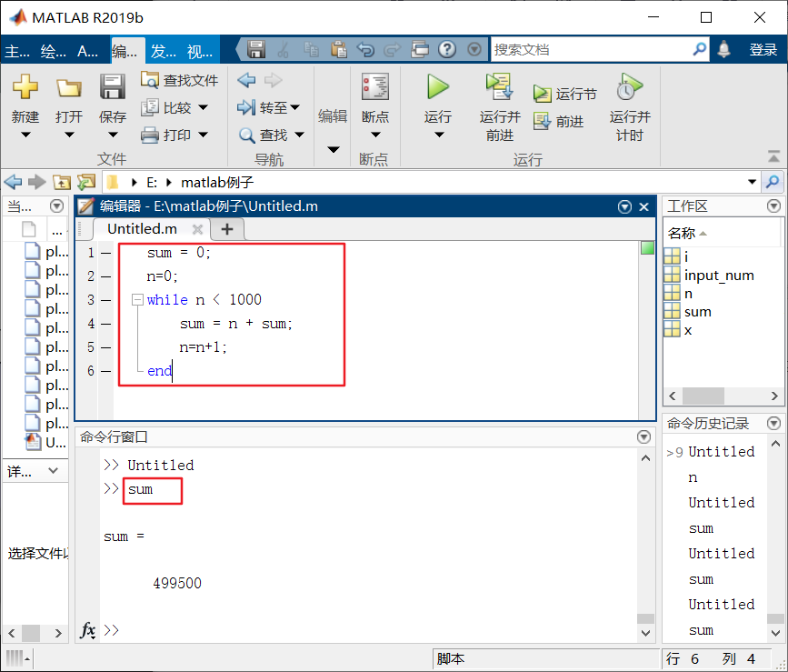Expand the Print (打印) dropdown arrow
Viewport: 788px width, 672px height.
(203, 135)
